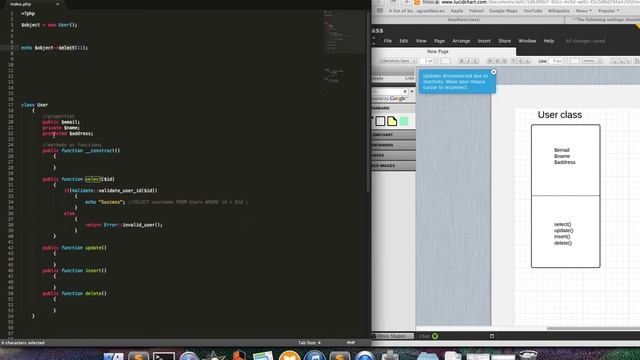Click the delete function name in code
Screen dimensions: 640x360
(93, 293)
